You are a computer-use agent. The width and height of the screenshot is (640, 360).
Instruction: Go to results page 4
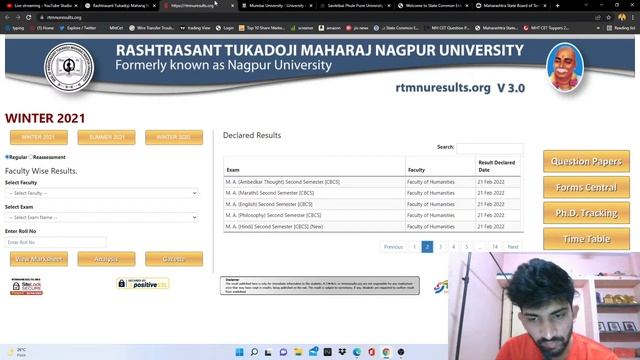point(453,247)
